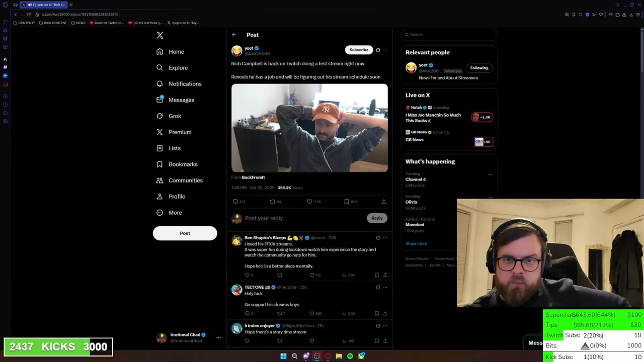The image size is (644, 362).
Task: Open more options on h index enjoyer reply
Action: tap(385, 326)
